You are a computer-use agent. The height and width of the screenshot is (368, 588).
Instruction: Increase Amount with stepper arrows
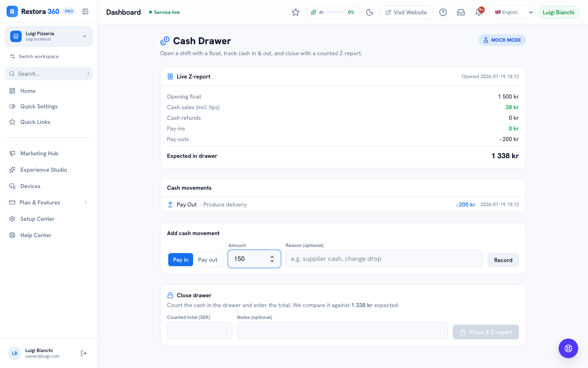pyautogui.click(x=272, y=257)
